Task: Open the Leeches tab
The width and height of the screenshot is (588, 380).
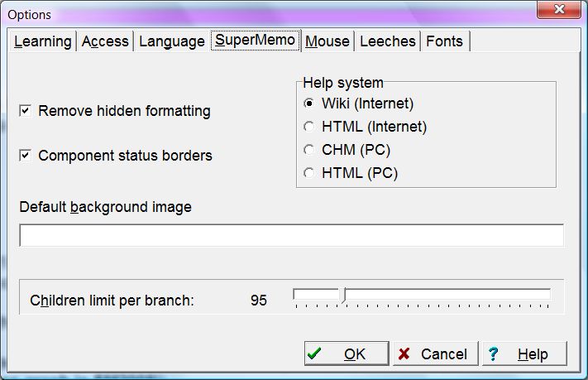Action: pyautogui.click(x=387, y=41)
